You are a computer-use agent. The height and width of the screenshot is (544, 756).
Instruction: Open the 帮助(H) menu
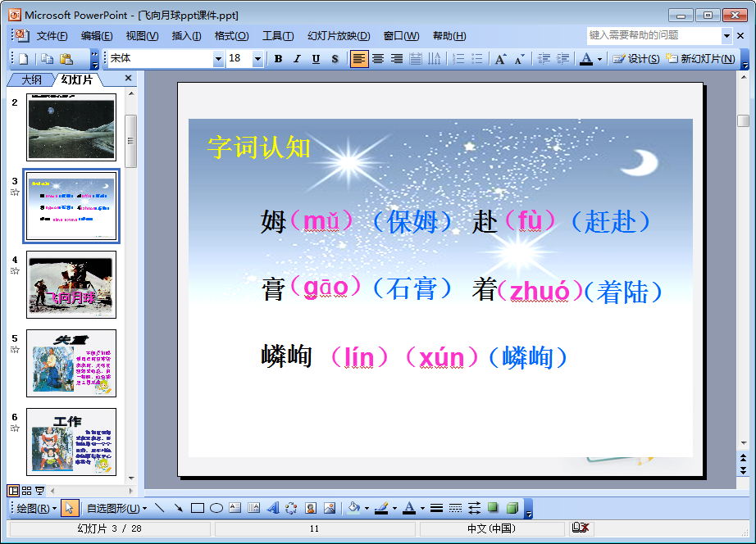(449, 36)
